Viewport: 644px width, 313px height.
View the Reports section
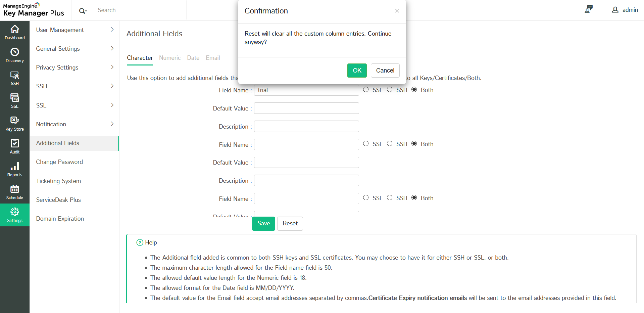[x=15, y=169]
